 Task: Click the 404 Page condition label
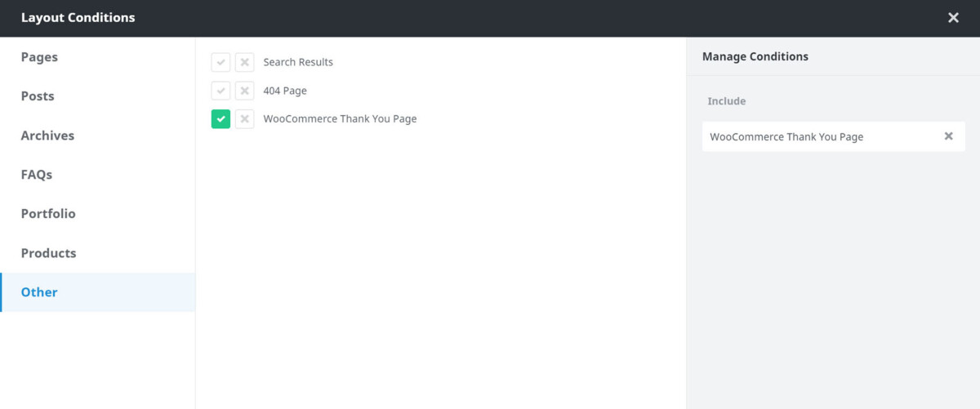285,91
